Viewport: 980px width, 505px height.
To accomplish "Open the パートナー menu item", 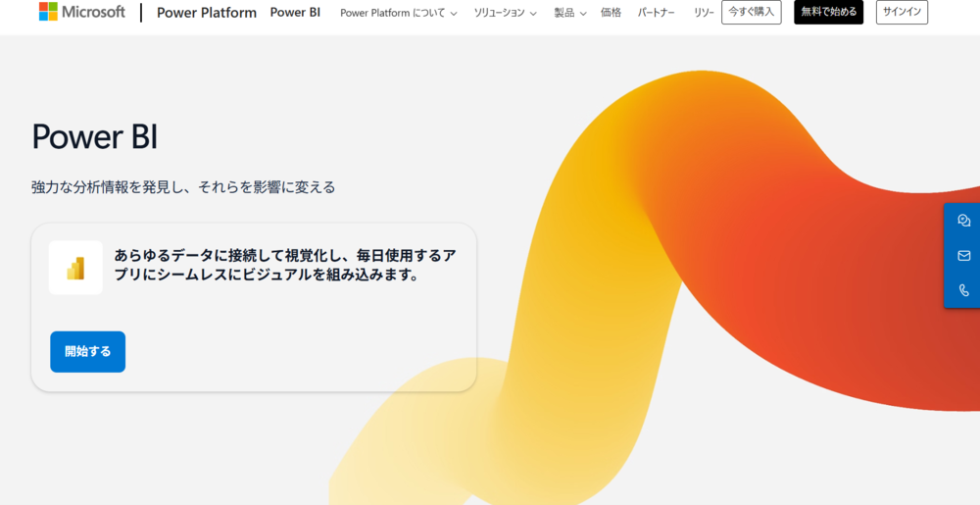I will click(657, 13).
